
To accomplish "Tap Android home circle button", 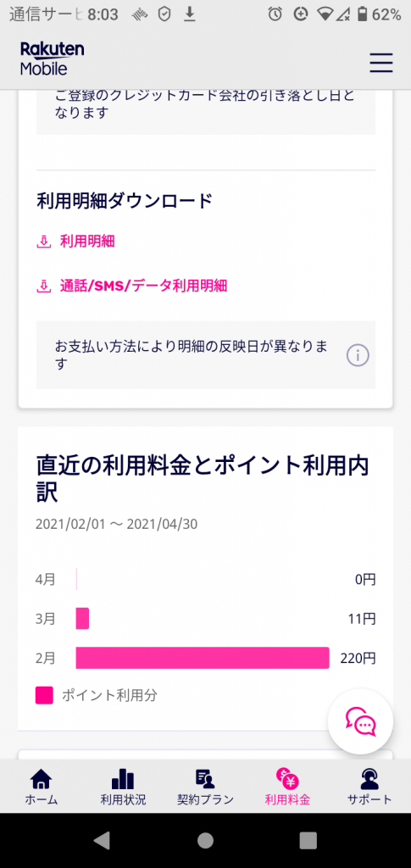I will coord(205,840).
